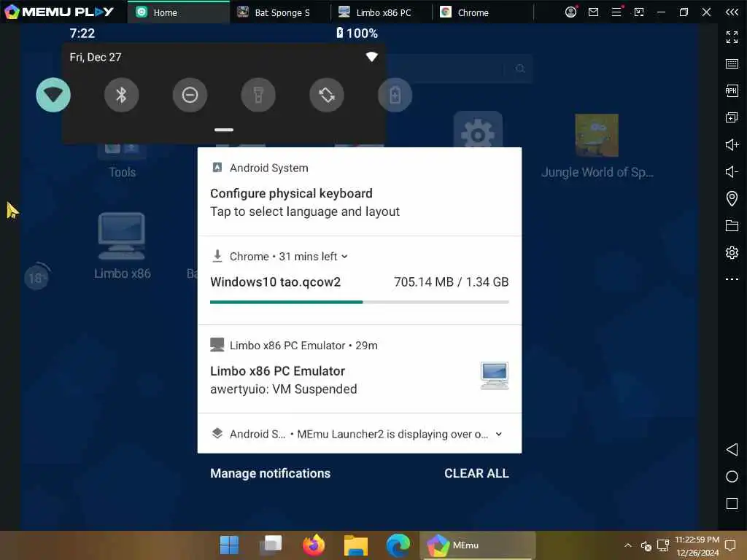
Task: Switch to the Chrome tab
Action: pos(483,12)
